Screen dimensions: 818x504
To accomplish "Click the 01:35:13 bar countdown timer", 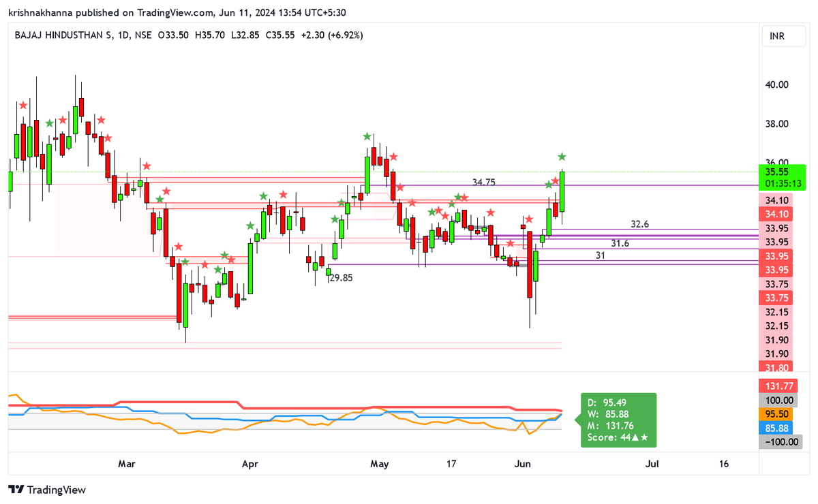I will [783, 184].
